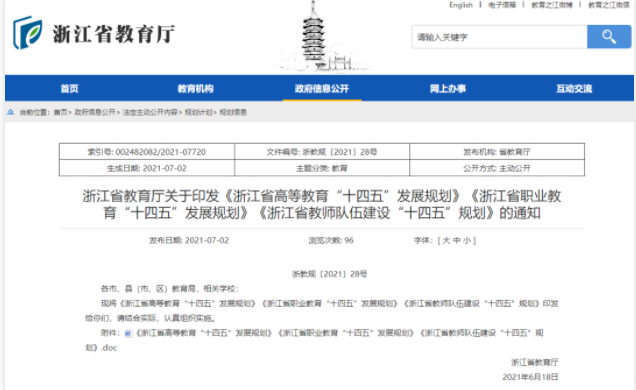Image resolution: width=636 pixels, height=390 pixels.
Task: Open the 互动交流 navigation tab
Action: pyautogui.click(x=574, y=88)
